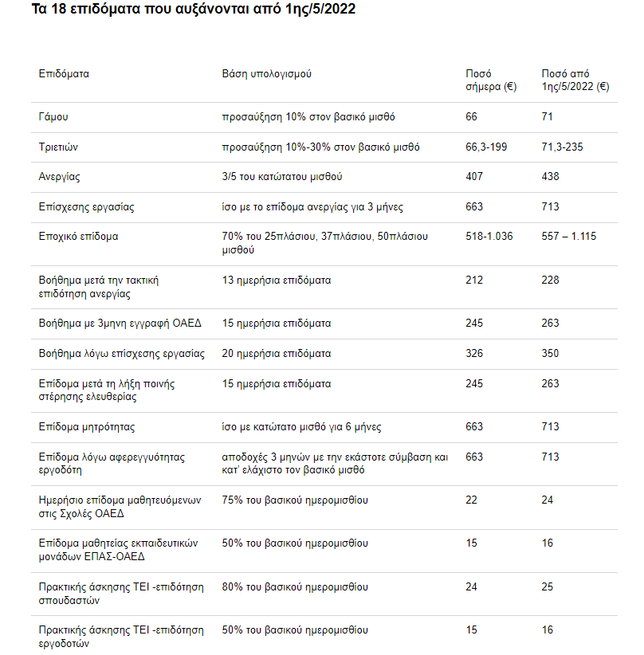Select the Γάμου row label
644x655 pixels.
pyautogui.click(x=53, y=117)
